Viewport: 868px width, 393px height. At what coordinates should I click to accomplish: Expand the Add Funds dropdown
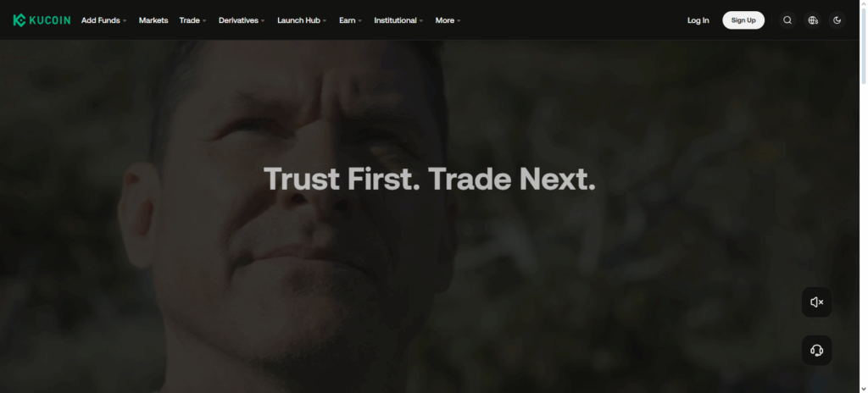tap(104, 20)
